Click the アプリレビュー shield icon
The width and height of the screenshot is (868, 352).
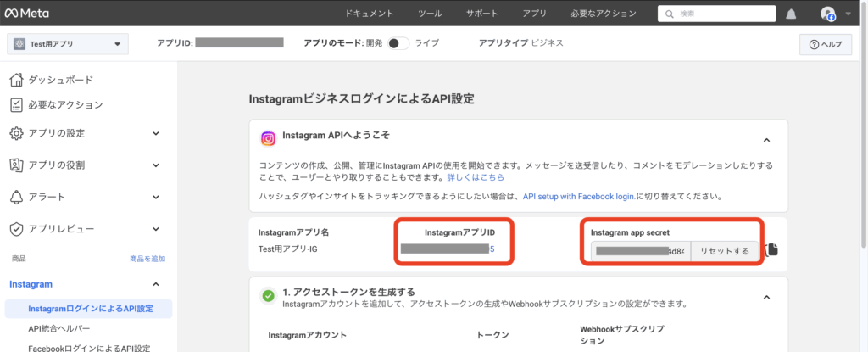click(17, 228)
